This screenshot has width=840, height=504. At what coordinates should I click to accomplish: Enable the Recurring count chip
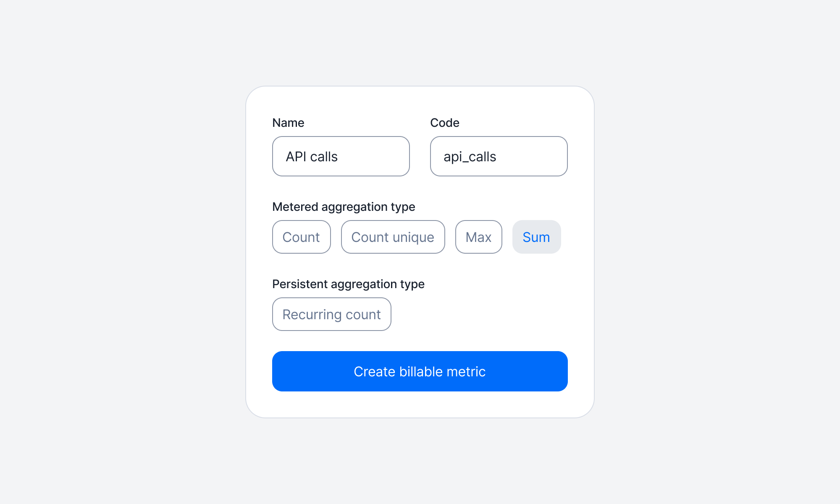(x=331, y=314)
